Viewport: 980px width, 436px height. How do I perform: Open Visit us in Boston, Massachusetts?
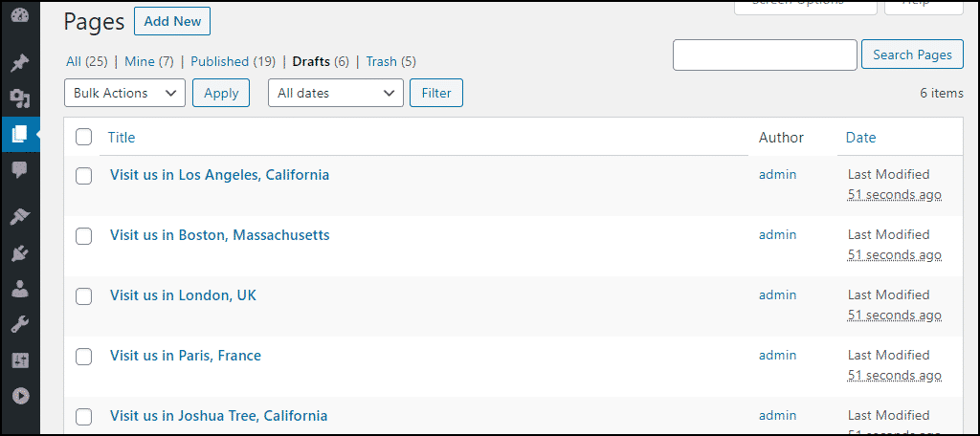220,235
